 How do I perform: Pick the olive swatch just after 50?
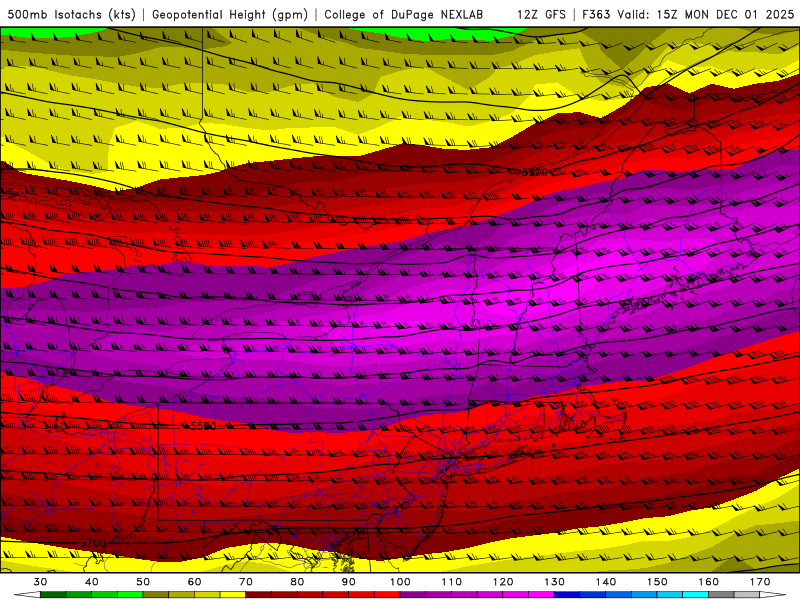[156, 595]
